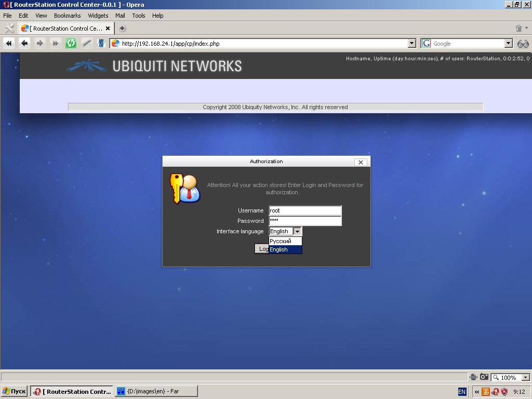This screenshot has height=399, width=532.
Task: Toggle the Interface language dropdown arrow
Action: [x=297, y=231]
